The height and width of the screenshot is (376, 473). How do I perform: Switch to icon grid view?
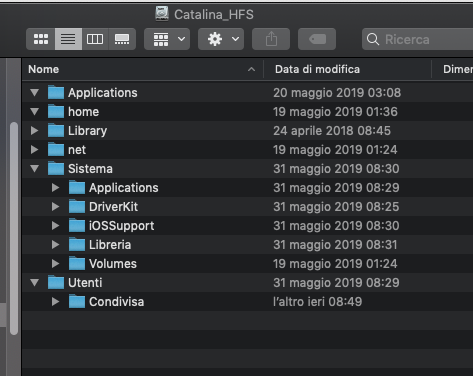coord(41,39)
